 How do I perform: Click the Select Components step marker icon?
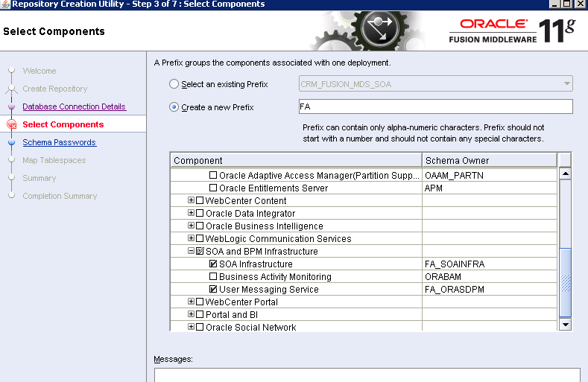pyautogui.click(x=11, y=125)
